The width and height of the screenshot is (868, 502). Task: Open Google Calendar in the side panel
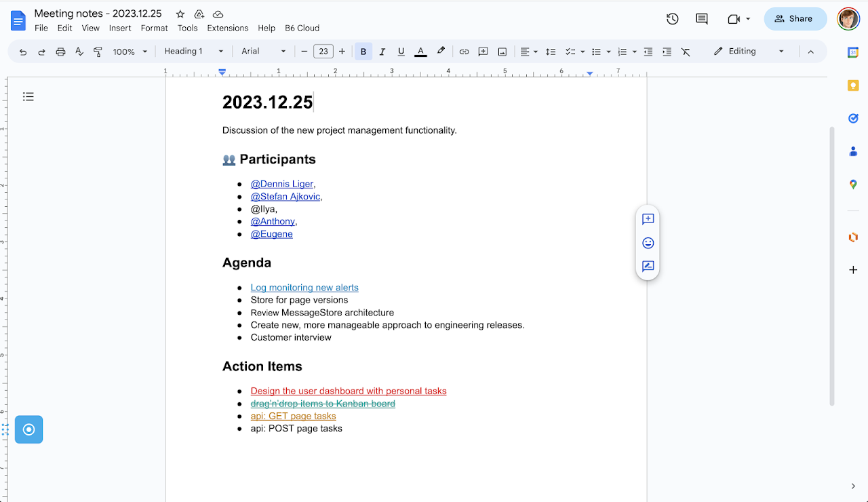853,52
